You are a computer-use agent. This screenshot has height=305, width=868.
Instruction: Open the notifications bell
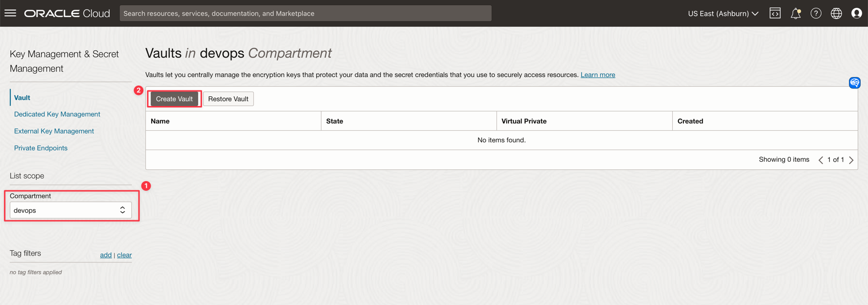[795, 13]
